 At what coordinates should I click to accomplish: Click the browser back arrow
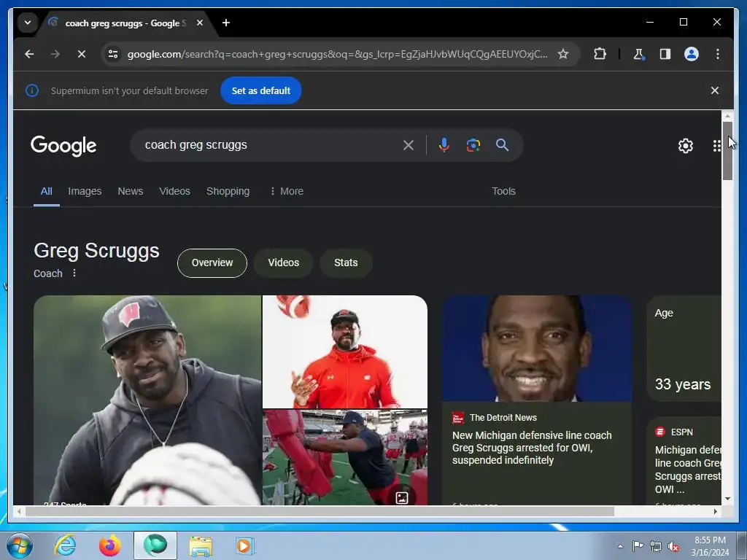click(x=29, y=54)
